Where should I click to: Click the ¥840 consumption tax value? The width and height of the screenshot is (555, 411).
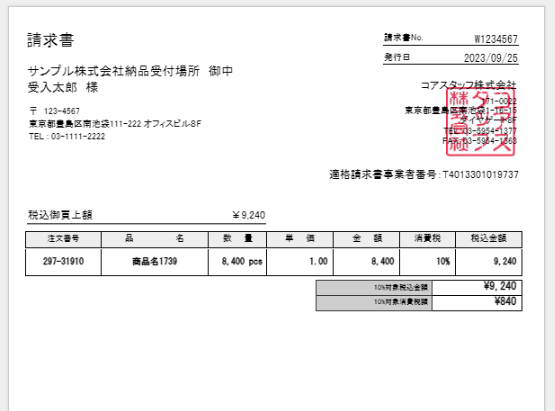[505, 301]
